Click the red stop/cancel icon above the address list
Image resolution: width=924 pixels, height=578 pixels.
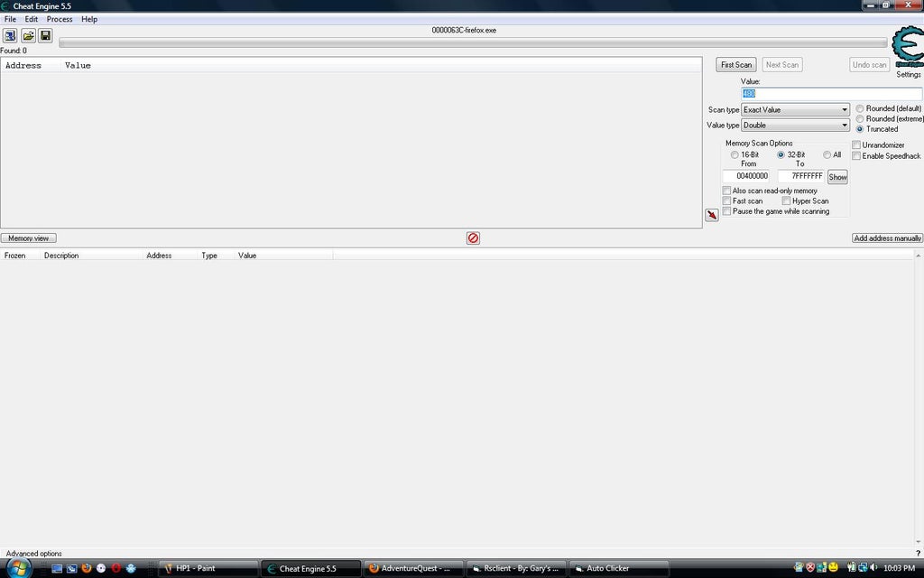[471, 238]
